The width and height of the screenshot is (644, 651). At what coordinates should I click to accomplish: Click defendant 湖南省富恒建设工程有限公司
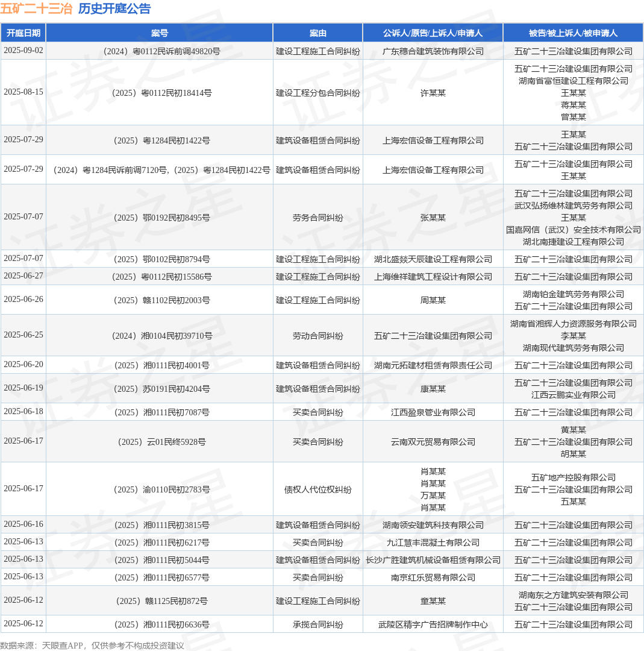coord(573,81)
